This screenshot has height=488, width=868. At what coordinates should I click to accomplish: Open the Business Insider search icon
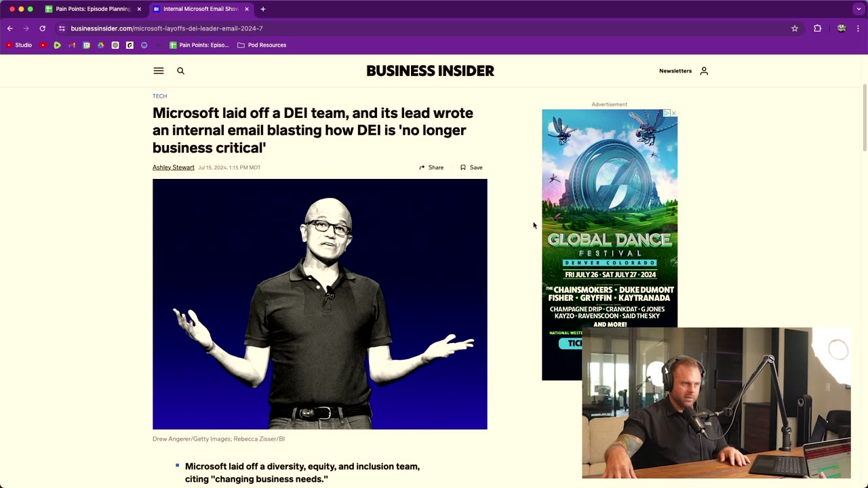[180, 70]
